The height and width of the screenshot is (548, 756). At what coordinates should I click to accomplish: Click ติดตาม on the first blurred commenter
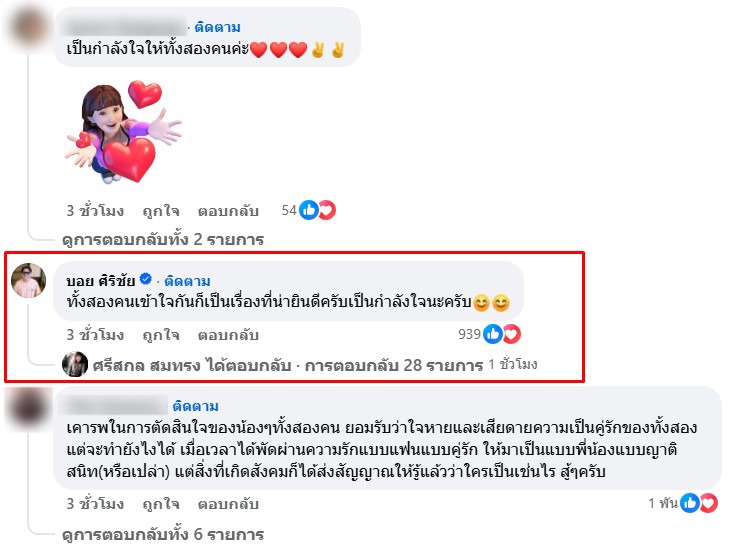click(217, 27)
